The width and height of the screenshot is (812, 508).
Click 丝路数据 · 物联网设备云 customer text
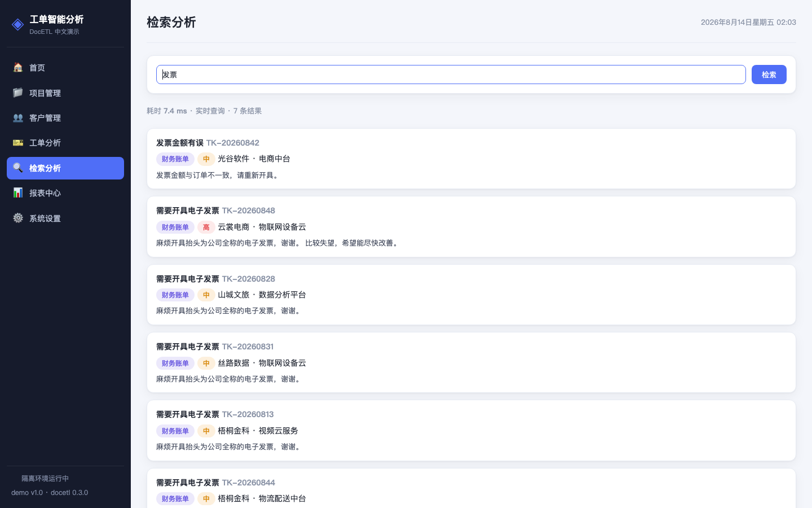pyautogui.click(x=262, y=363)
